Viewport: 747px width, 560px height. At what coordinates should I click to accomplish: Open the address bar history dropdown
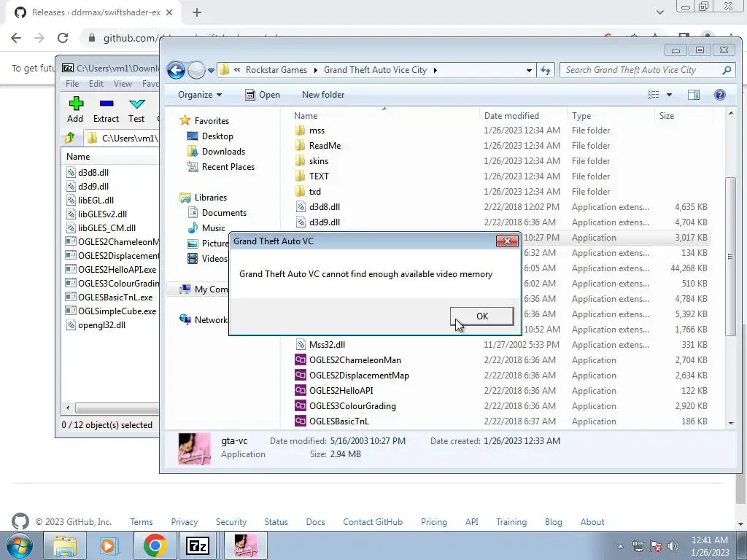529,71
